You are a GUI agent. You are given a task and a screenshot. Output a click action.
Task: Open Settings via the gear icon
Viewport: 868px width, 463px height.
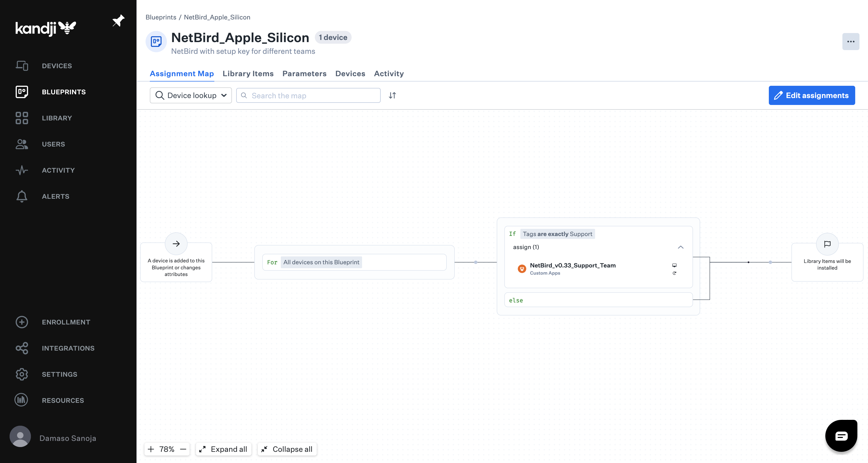tap(22, 374)
